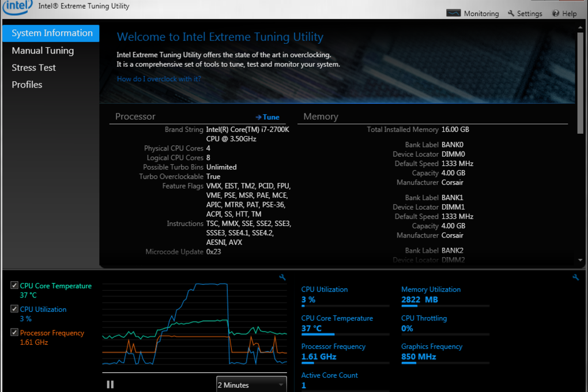Viewport: 588px width, 392px height.
Task: Click the vertical scrollbar thumb
Action: [x=580, y=82]
